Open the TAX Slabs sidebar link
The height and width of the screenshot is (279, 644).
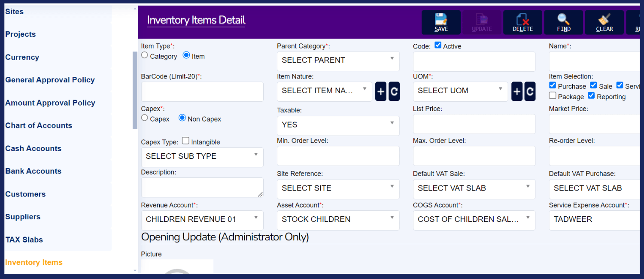24,240
